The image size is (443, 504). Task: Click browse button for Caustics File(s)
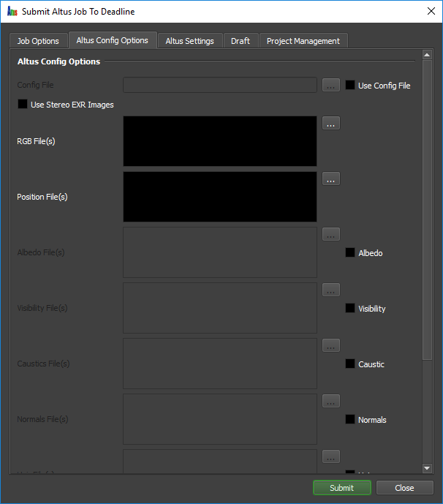click(331, 345)
